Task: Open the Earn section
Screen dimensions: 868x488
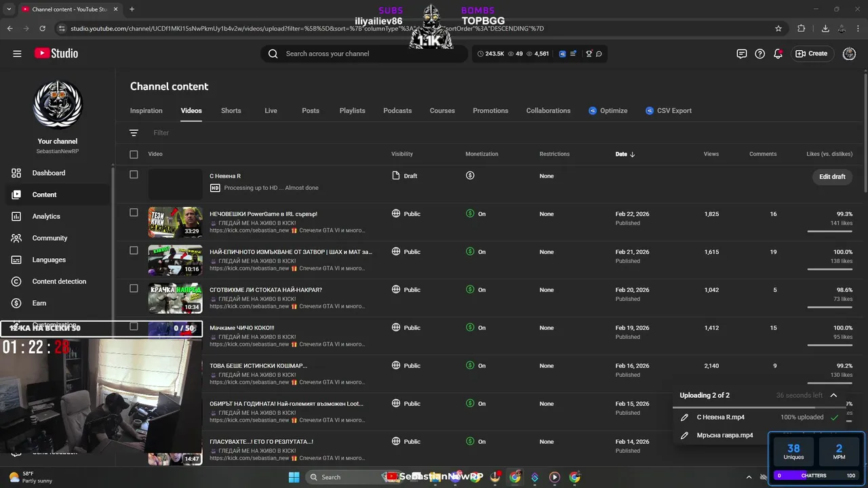Action: click(x=39, y=303)
